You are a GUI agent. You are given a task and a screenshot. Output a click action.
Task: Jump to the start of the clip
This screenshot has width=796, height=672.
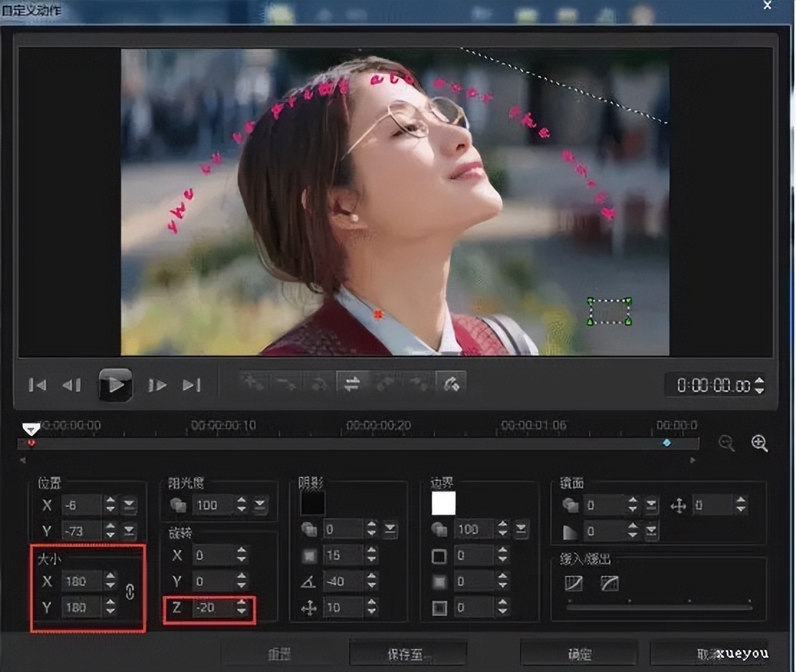(37, 386)
